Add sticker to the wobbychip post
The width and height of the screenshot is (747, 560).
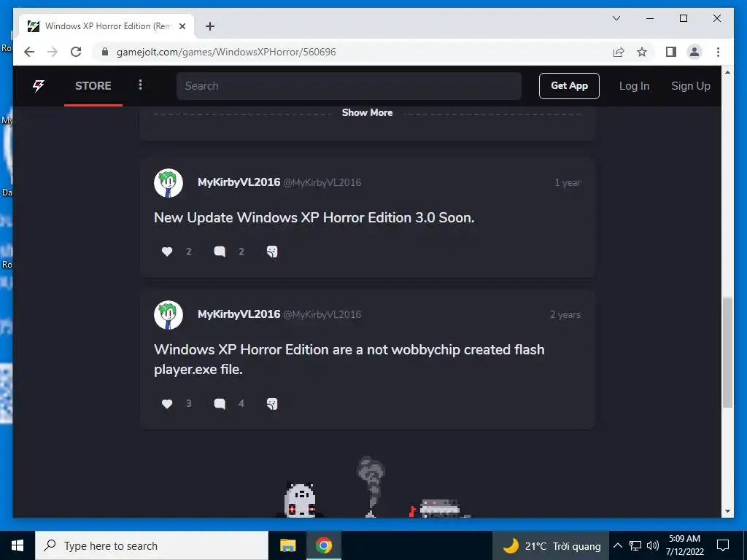click(x=272, y=404)
